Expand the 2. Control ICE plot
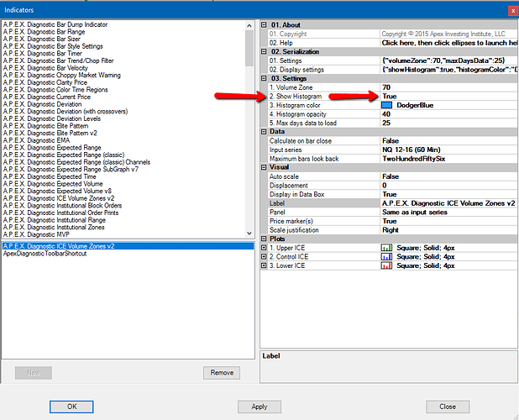This screenshot has height=420, width=519. click(264, 256)
